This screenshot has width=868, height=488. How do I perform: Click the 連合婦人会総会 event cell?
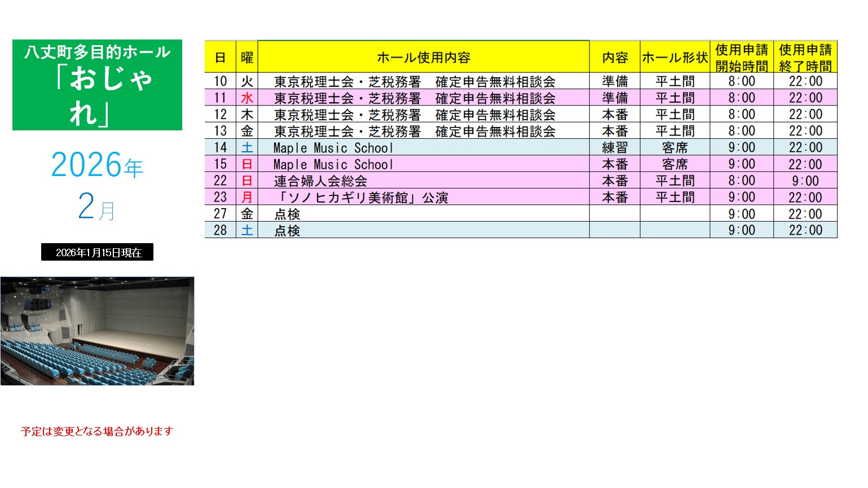point(320,181)
